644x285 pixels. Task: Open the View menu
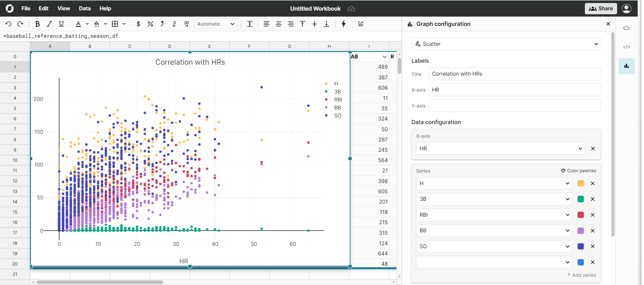click(x=63, y=9)
